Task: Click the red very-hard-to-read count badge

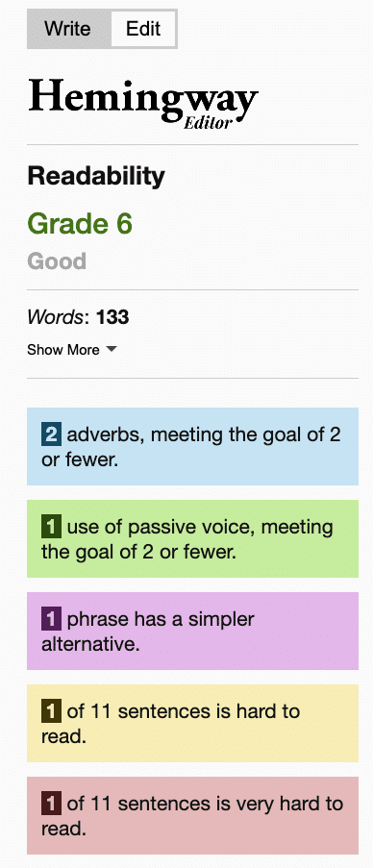Action: point(51,804)
